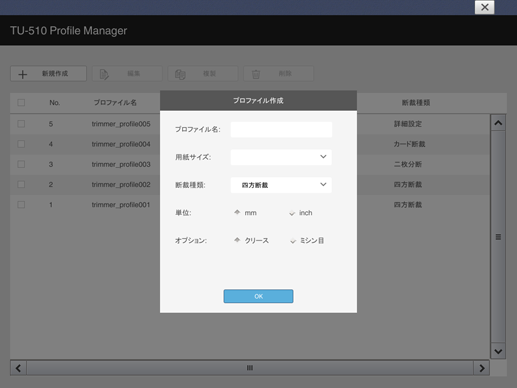Click the カード断裁 cell

(x=409, y=144)
